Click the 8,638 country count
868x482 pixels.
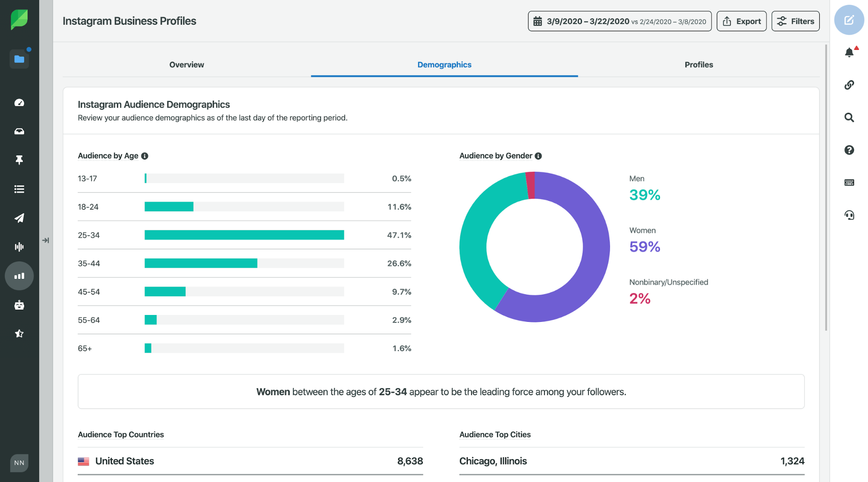click(410, 461)
